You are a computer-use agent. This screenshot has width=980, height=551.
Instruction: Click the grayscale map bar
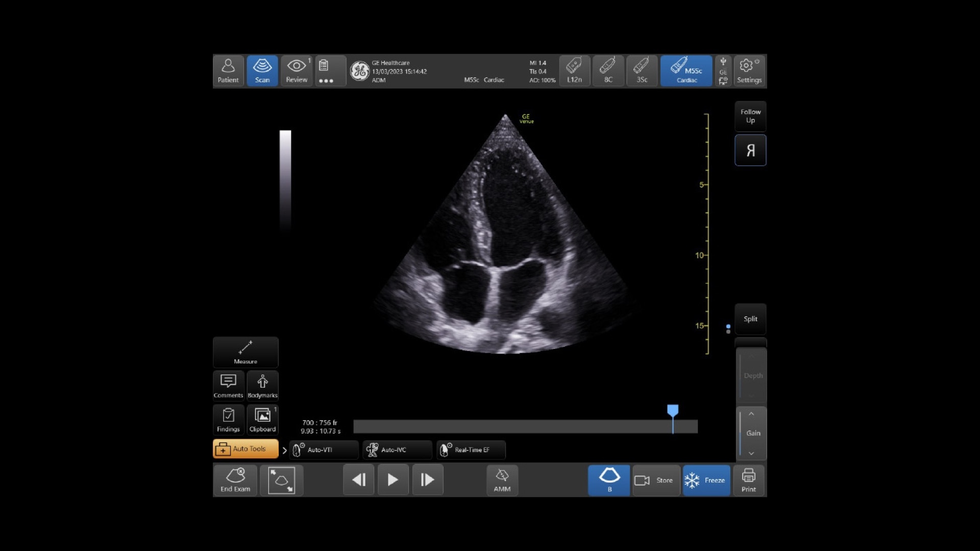click(285, 181)
